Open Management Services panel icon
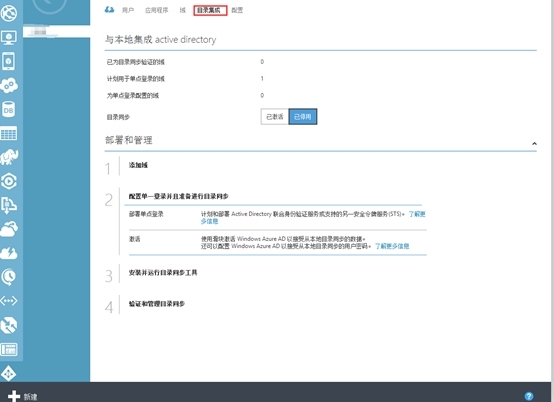The width and height of the screenshot is (554, 402). [x=9, y=349]
